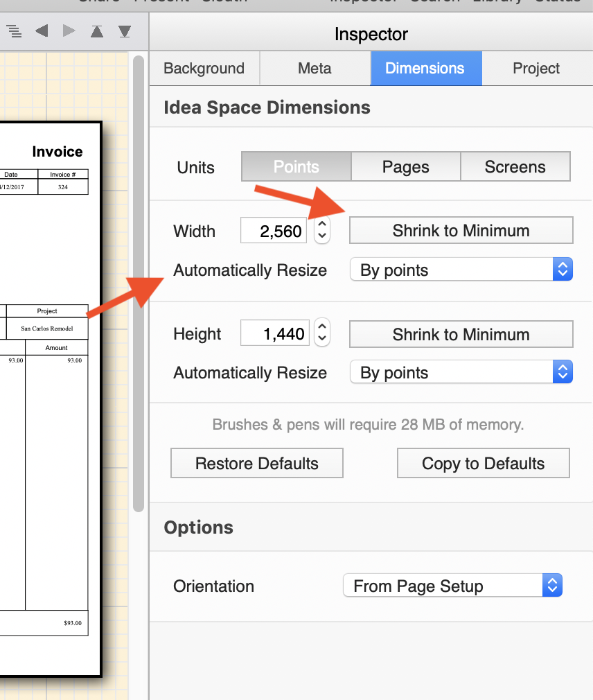Expand the Orientation popup menu
Viewport: 593px width, 700px height.
(x=452, y=586)
